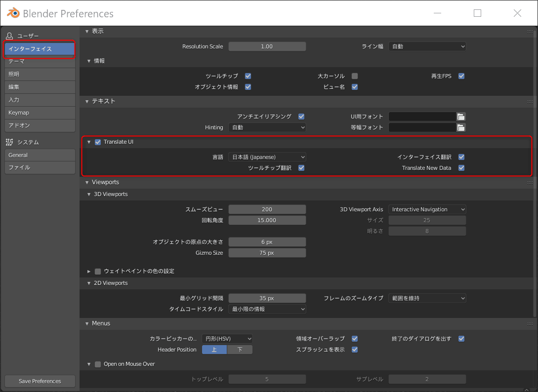Click grip handle of テキスト panel

point(530,102)
